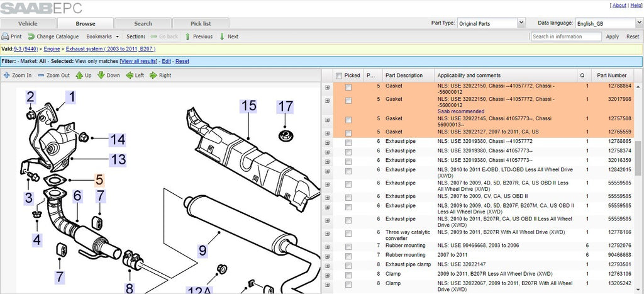Select callout 3 in the diagram

[28, 198]
